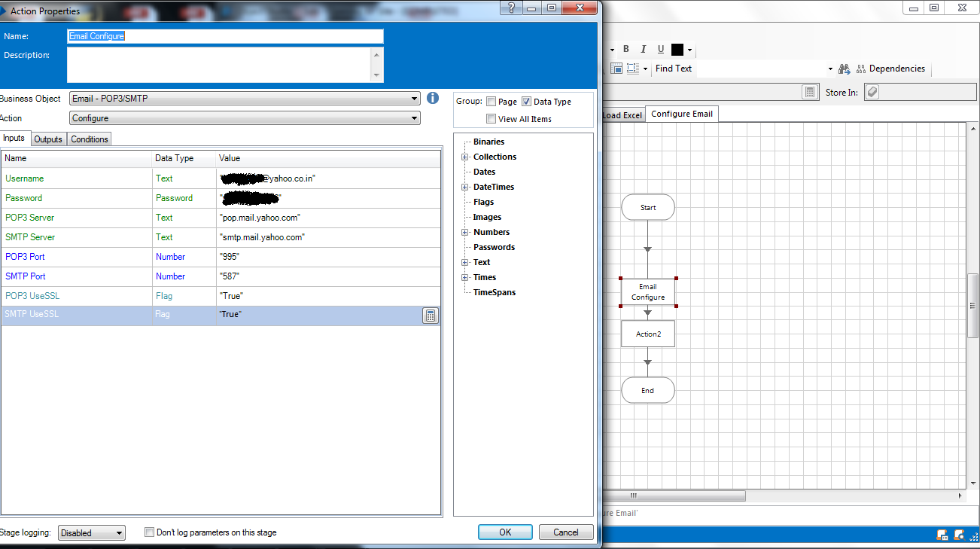Toggle Underline formatting in the studio toolbar
Image resolution: width=980 pixels, height=549 pixels.
click(x=661, y=50)
